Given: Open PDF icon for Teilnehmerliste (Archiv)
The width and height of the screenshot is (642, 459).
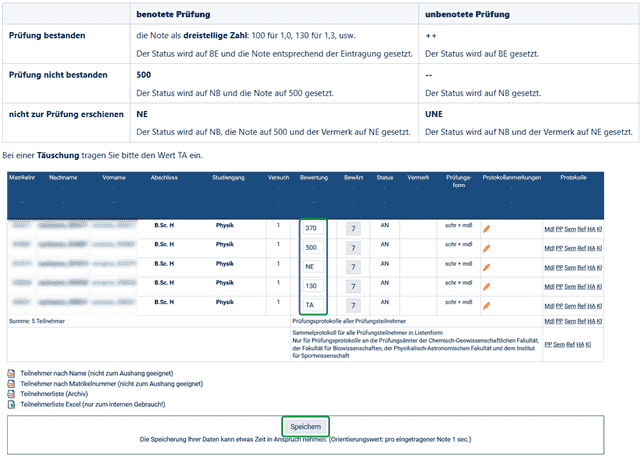Looking at the screenshot, I should point(11,394).
